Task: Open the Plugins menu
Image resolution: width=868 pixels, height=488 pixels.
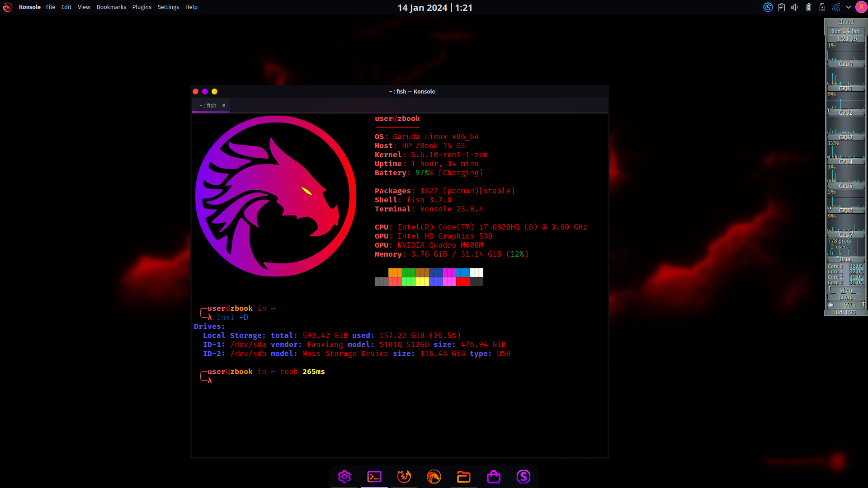Action: click(x=142, y=7)
